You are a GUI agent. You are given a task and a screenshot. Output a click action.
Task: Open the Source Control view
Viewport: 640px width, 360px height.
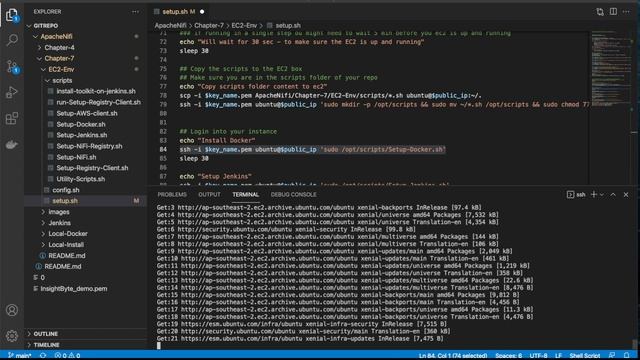pyautogui.click(x=12, y=67)
